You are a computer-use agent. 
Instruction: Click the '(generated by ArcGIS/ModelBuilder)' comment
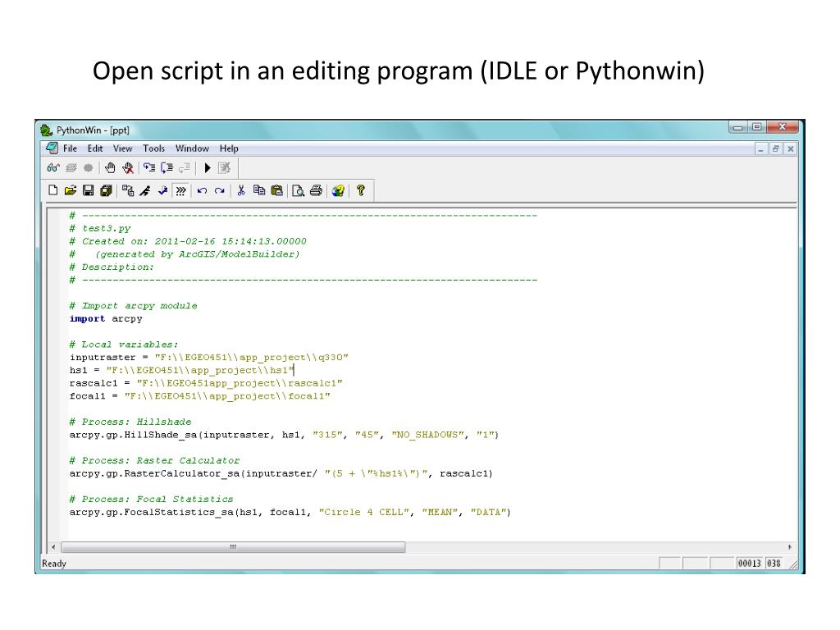(197, 254)
